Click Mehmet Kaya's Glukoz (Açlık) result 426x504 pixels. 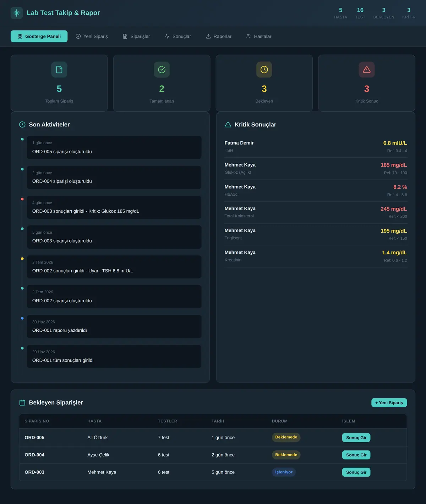[316, 169]
